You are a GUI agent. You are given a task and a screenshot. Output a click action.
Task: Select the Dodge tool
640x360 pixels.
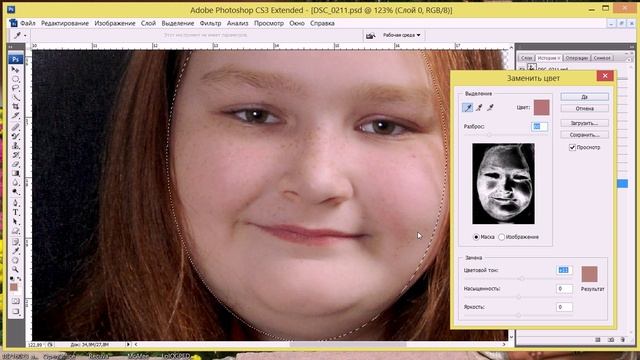click(16, 192)
